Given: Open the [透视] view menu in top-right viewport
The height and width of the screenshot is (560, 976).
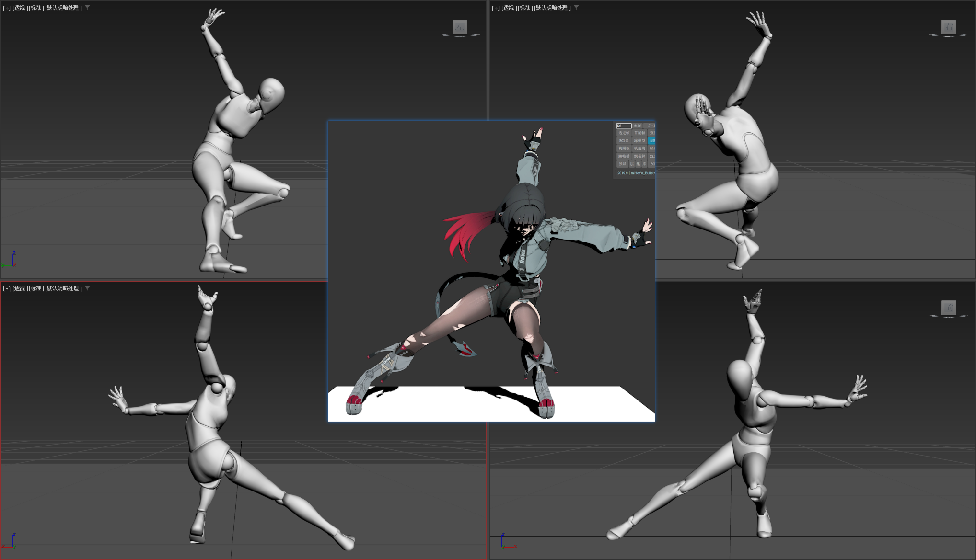Looking at the screenshot, I should (509, 8).
